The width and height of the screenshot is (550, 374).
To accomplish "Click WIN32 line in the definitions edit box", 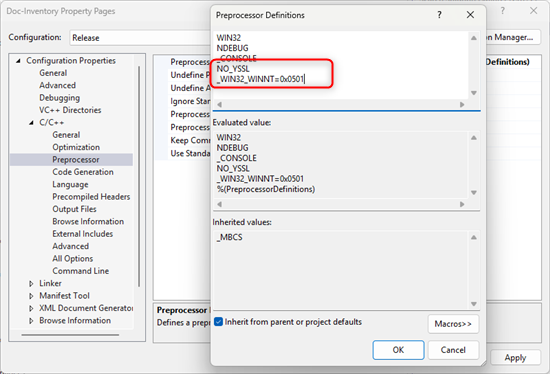I will (x=229, y=38).
